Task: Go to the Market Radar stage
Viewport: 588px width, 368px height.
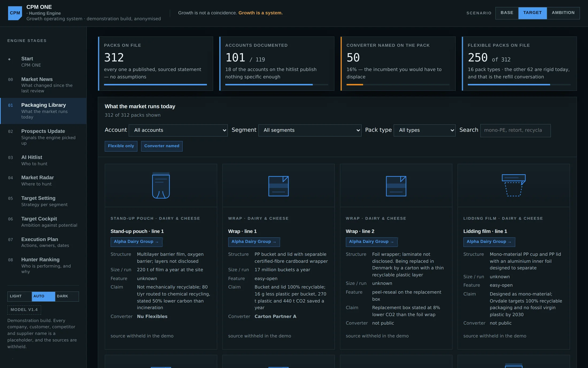Action: [x=43, y=181]
